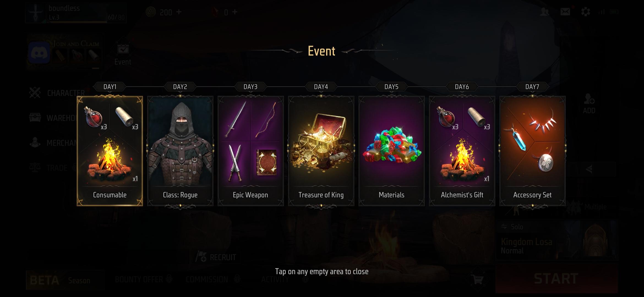Open the Class: Rogue reward card
Image resolution: width=644 pixels, height=297 pixels.
click(180, 151)
